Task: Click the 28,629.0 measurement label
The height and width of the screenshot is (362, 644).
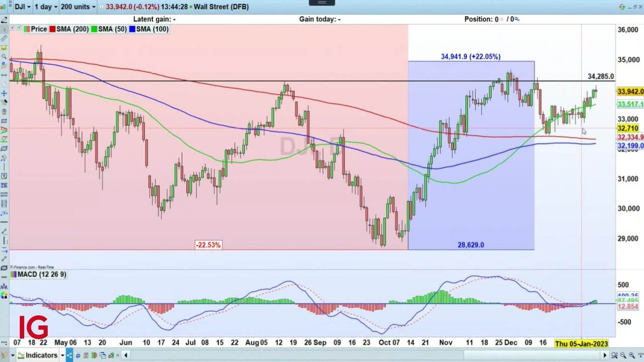Action: (470, 245)
